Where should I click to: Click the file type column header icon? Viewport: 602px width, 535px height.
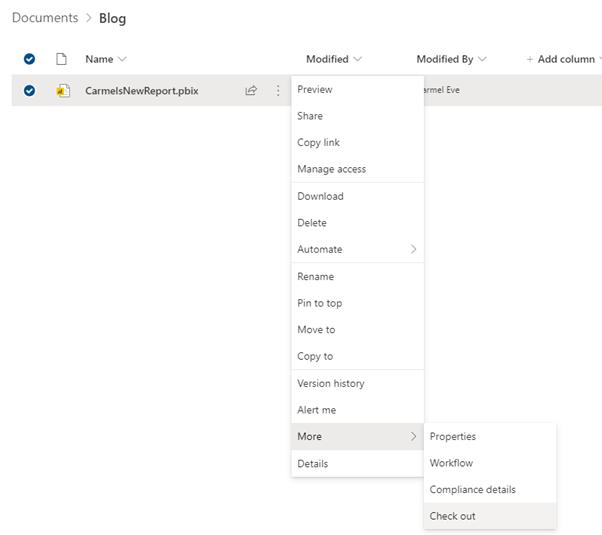coord(61,59)
